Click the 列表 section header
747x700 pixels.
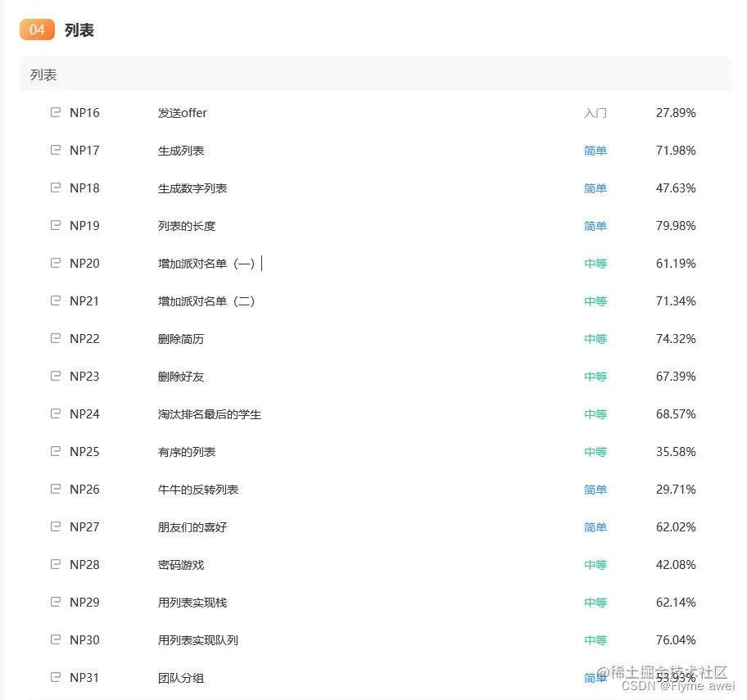[43, 75]
